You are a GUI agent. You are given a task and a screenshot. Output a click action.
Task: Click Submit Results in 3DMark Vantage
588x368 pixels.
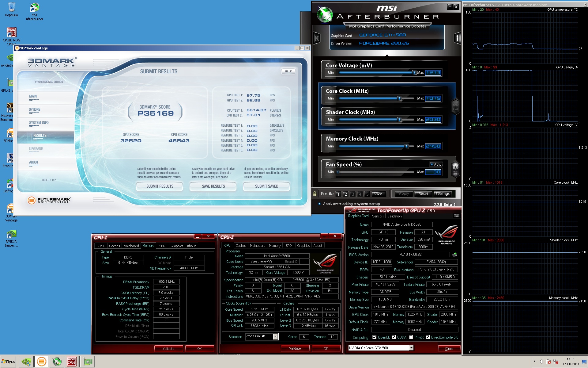(x=160, y=186)
